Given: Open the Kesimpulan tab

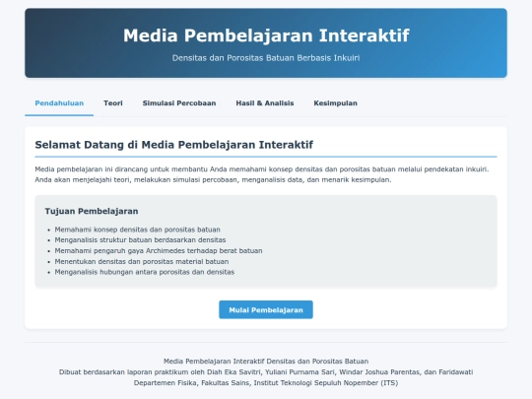Looking at the screenshot, I should pos(335,103).
